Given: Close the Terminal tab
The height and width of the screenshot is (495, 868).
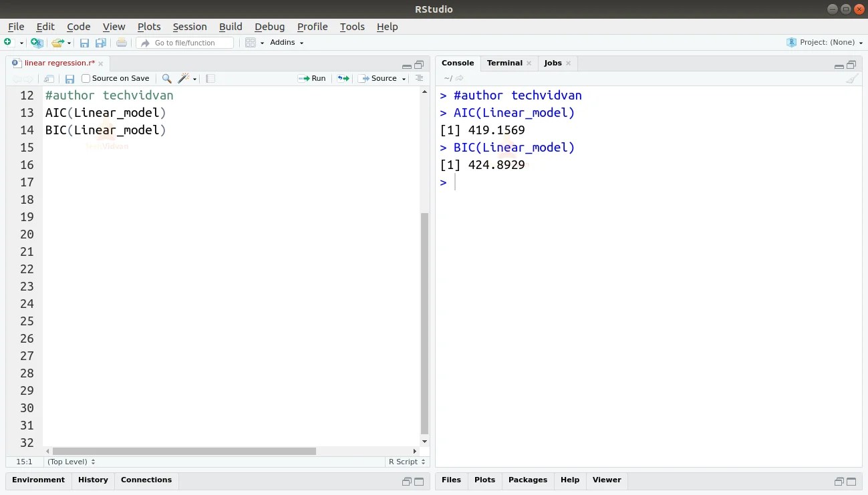Looking at the screenshot, I should click(x=529, y=63).
